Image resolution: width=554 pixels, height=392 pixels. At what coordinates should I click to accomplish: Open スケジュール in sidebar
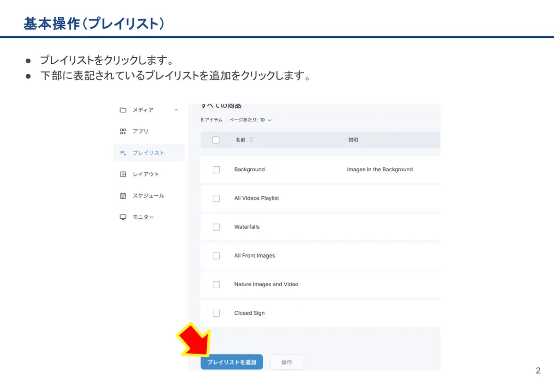click(x=149, y=196)
